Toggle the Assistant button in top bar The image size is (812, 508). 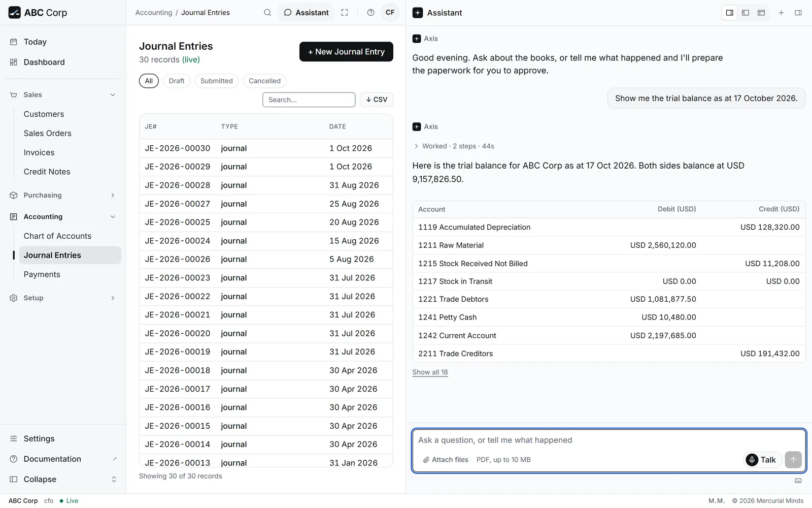point(306,13)
